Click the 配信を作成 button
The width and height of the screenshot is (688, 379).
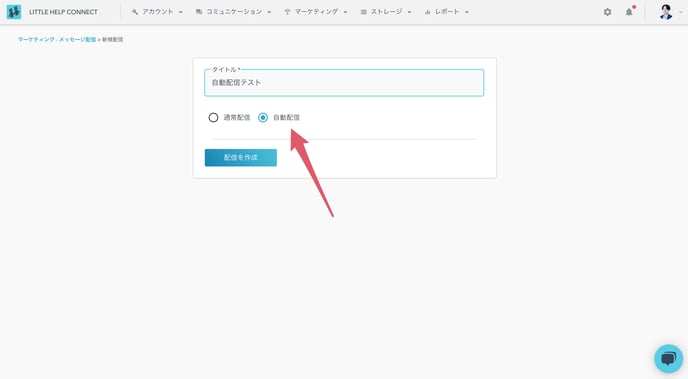click(x=241, y=157)
